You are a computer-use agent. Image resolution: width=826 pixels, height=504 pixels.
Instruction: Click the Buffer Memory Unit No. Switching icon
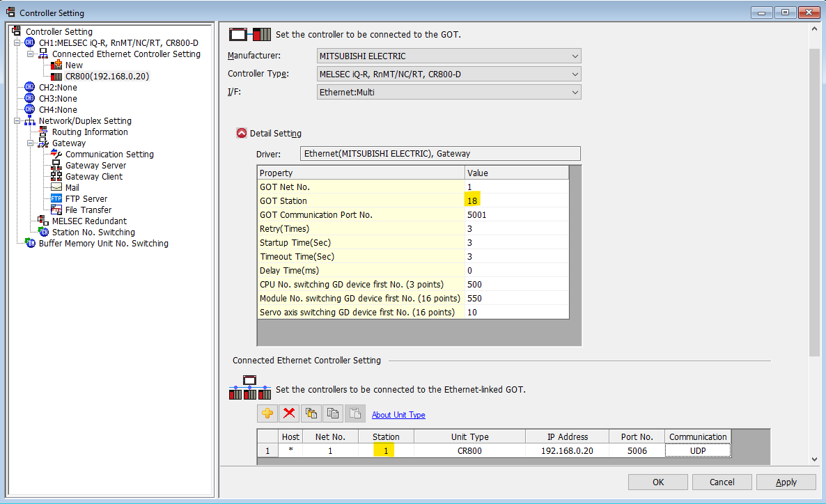coord(30,244)
